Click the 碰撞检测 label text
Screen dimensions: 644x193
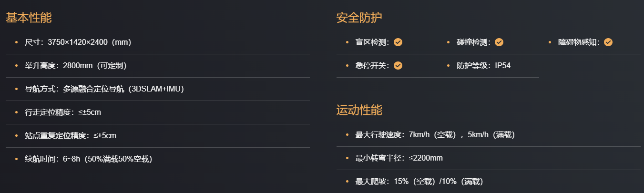473,42
